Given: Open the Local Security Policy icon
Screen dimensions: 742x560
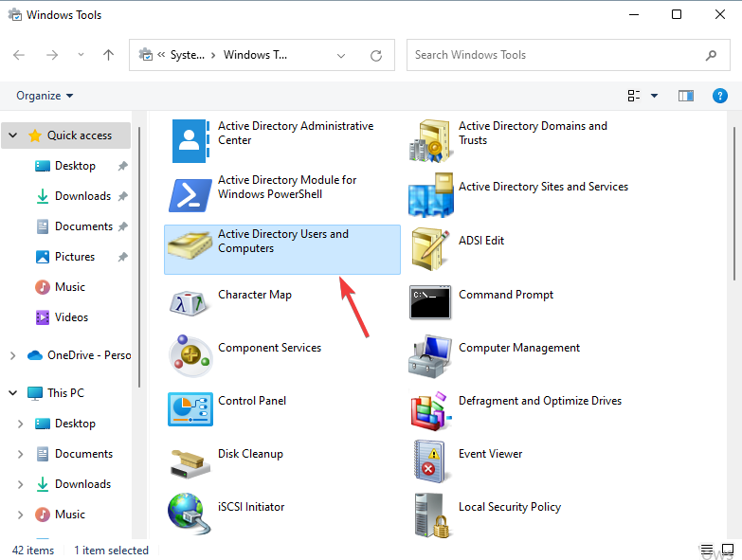Looking at the screenshot, I should click(x=432, y=515).
